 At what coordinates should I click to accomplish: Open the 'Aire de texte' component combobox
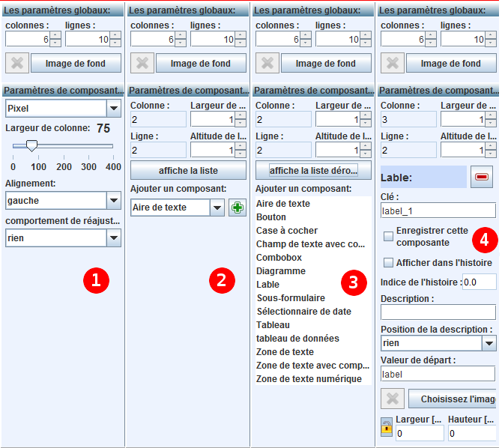pos(217,208)
